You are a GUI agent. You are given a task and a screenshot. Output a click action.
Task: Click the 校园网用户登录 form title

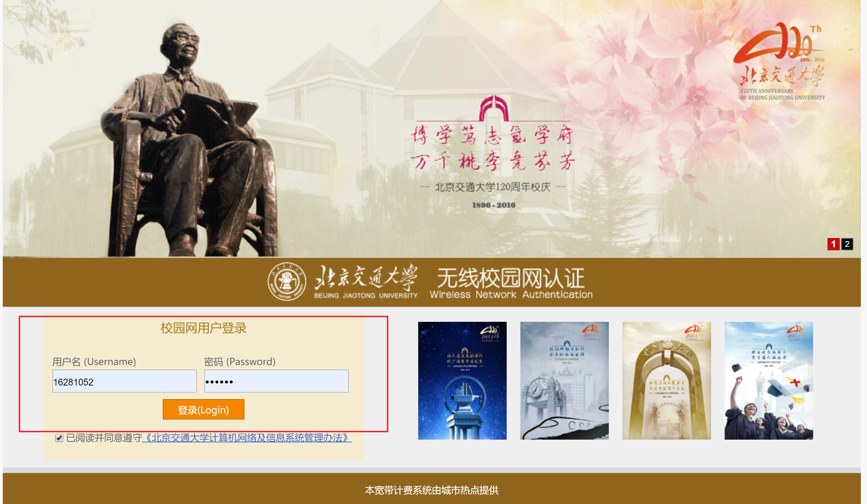[203, 328]
